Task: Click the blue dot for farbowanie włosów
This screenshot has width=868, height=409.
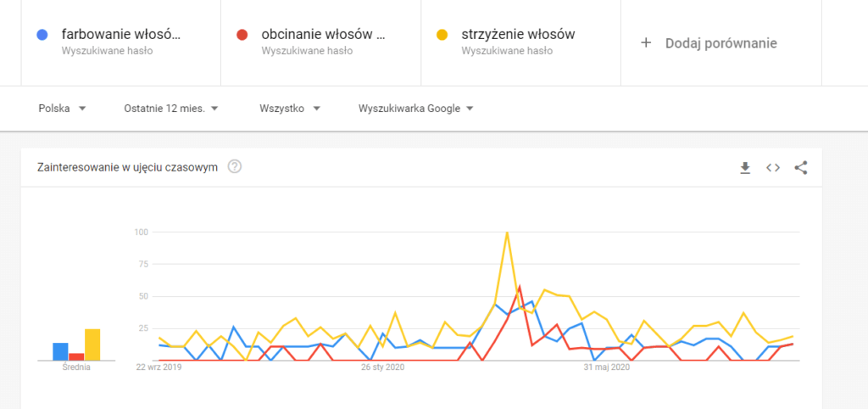Action: click(x=42, y=35)
